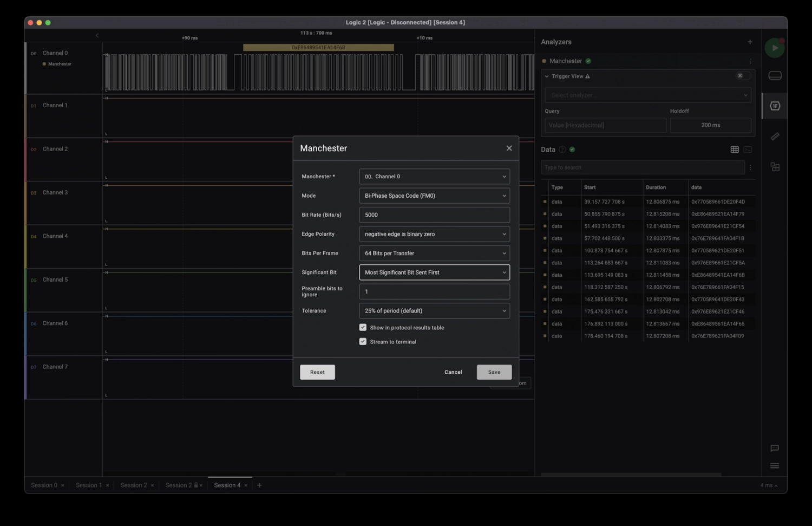Close the Session 0 tab

[63, 485]
